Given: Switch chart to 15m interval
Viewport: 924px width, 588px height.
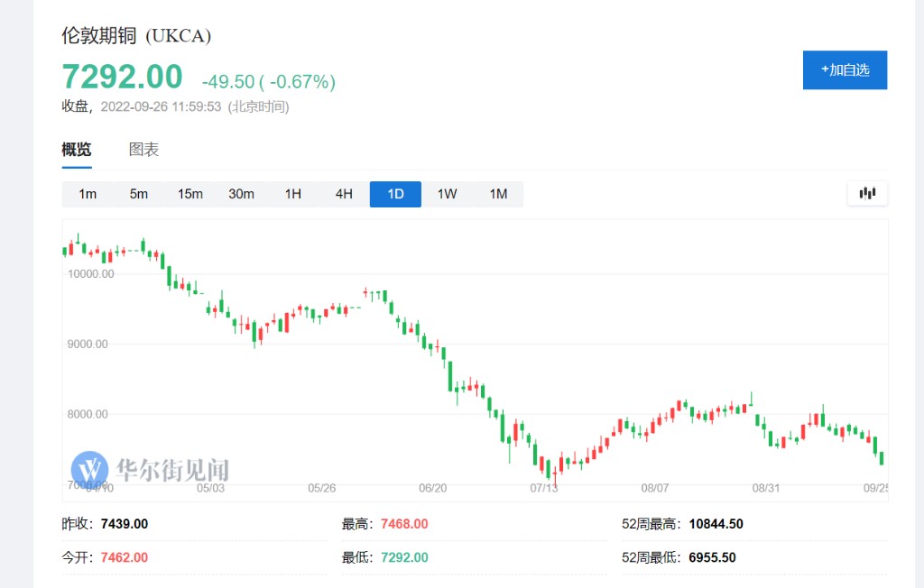Looking at the screenshot, I should pyautogui.click(x=189, y=194).
